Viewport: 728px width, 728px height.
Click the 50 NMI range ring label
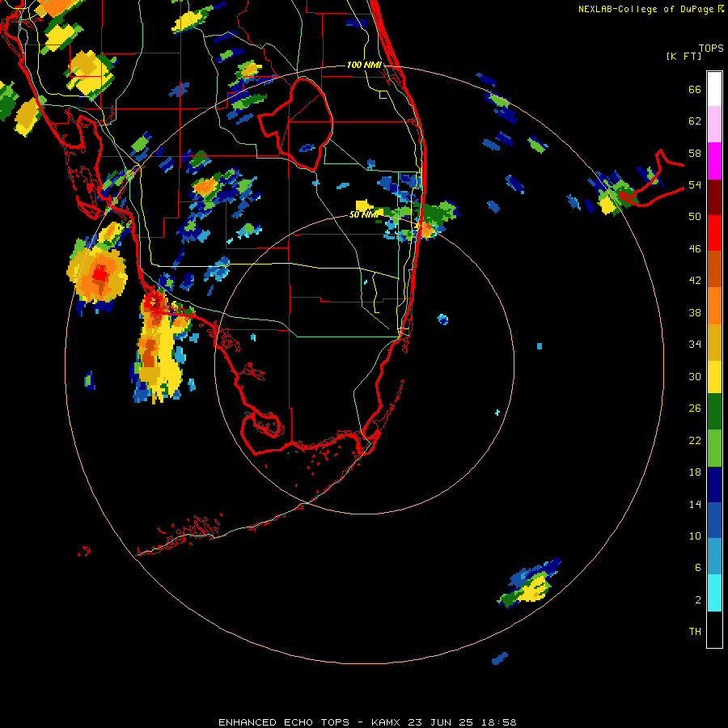[x=363, y=214]
